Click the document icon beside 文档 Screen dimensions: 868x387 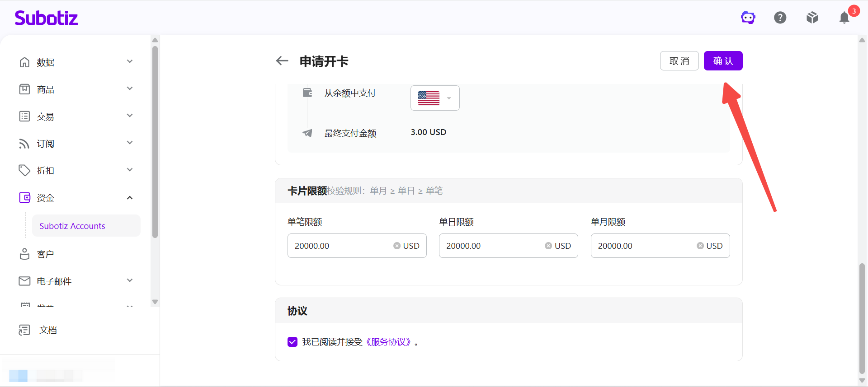point(24,330)
